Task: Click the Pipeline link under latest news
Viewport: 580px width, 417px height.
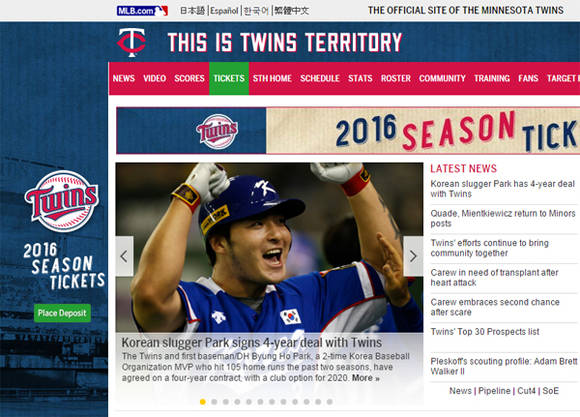Action: click(494, 391)
